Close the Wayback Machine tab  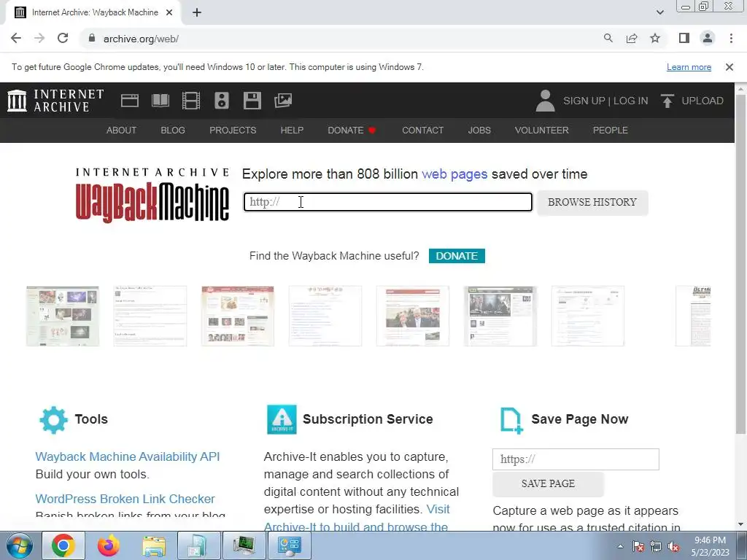[x=169, y=12]
